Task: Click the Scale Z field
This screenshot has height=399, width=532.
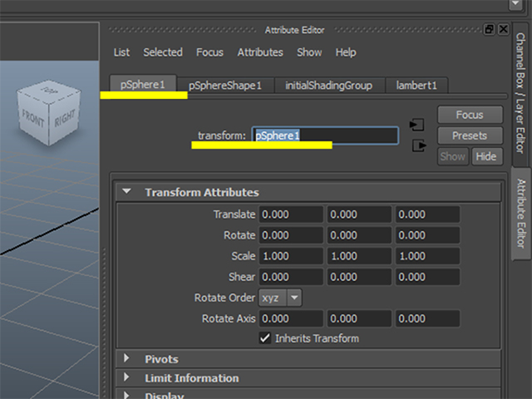Action: [427, 256]
